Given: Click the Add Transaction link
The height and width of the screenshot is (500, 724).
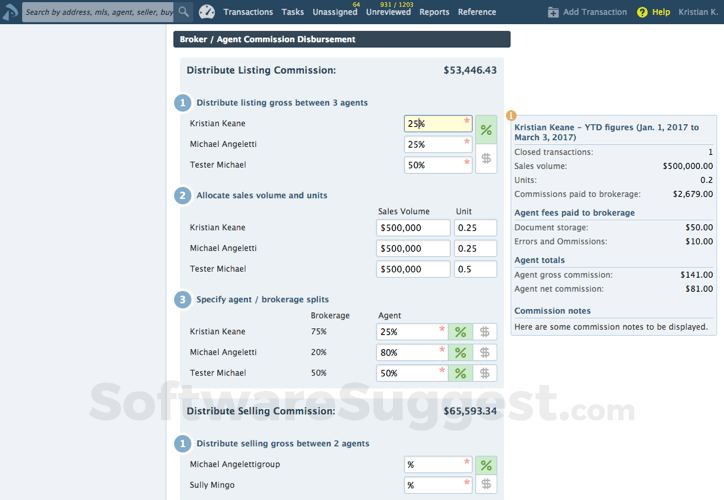Looking at the screenshot, I should point(595,12).
